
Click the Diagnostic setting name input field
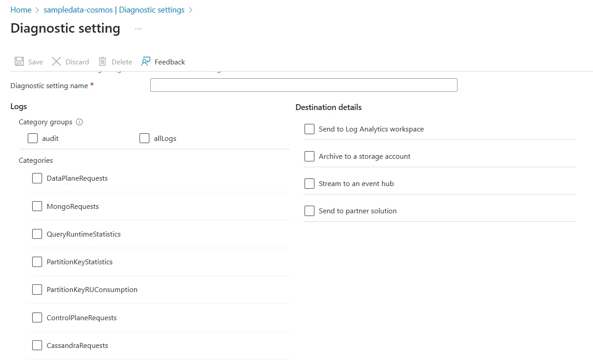coord(303,85)
